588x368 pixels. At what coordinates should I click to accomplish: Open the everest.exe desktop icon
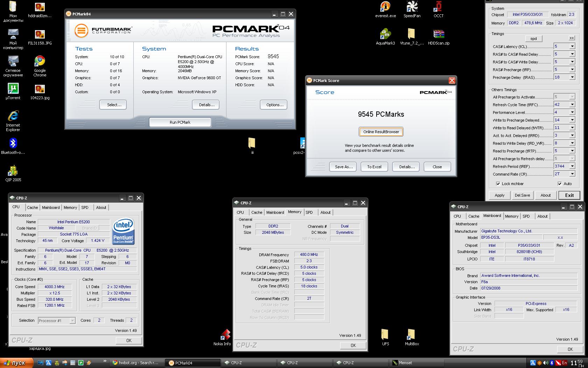click(x=385, y=9)
